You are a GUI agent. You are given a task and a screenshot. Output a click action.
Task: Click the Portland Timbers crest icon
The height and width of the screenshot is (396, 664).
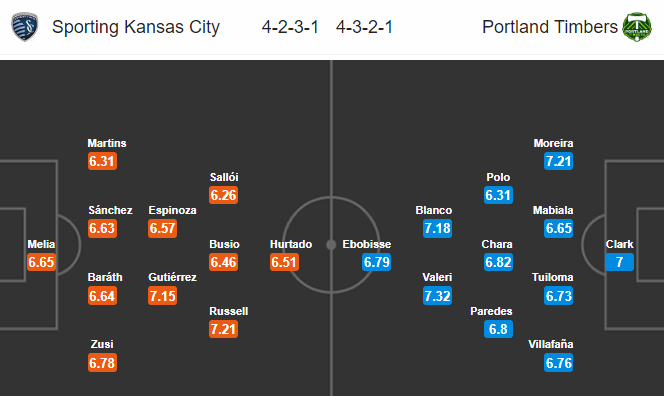[x=637, y=27]
